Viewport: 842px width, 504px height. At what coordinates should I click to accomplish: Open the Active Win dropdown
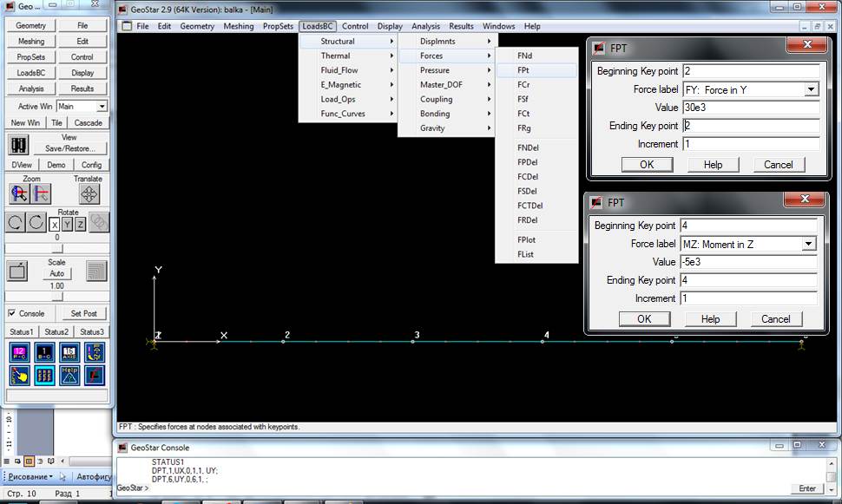102,107
